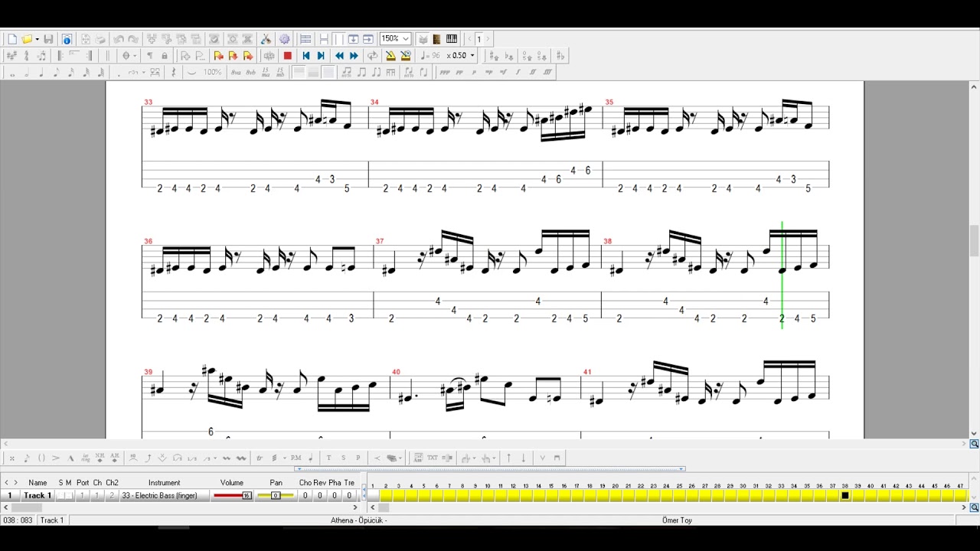Apply the 8va octave marking

coord(236,73)
